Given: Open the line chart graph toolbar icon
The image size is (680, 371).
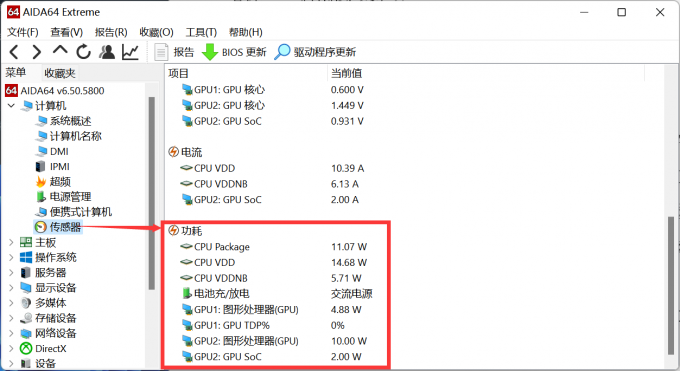Looking at the screenshot, I should (x=130, y=52).
